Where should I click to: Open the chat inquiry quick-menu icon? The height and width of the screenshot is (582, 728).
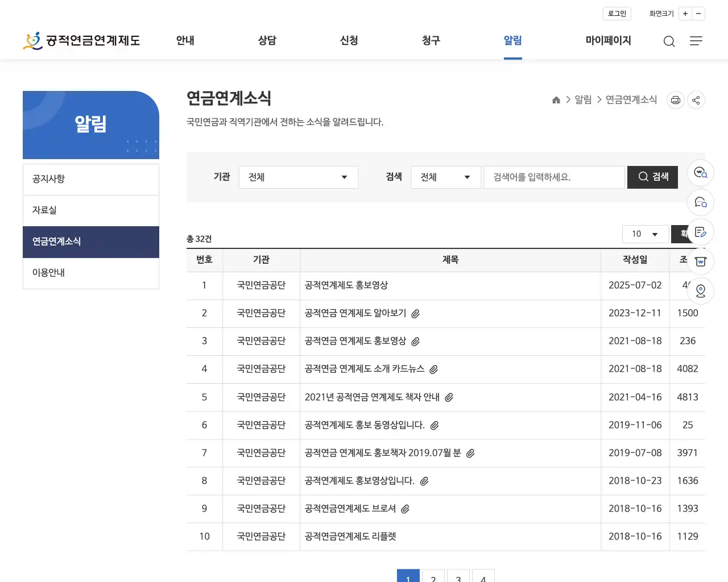tap(701, 202)
